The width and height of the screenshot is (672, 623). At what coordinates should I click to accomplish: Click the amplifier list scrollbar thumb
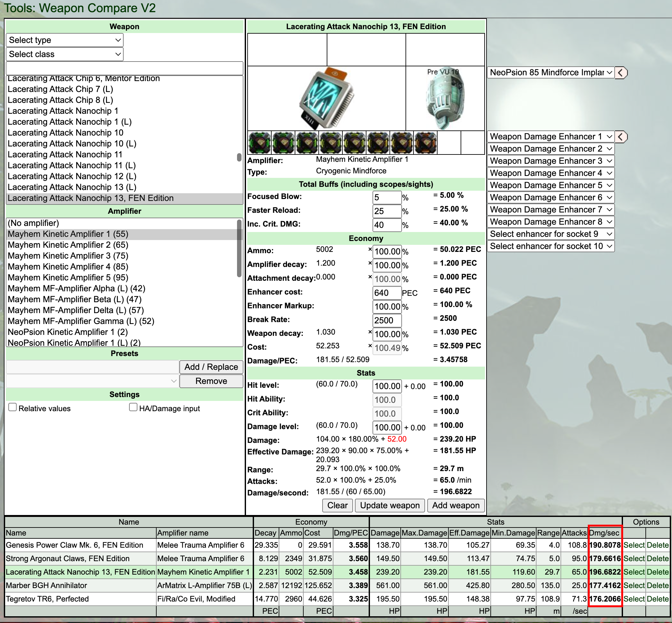click(239, 248)
